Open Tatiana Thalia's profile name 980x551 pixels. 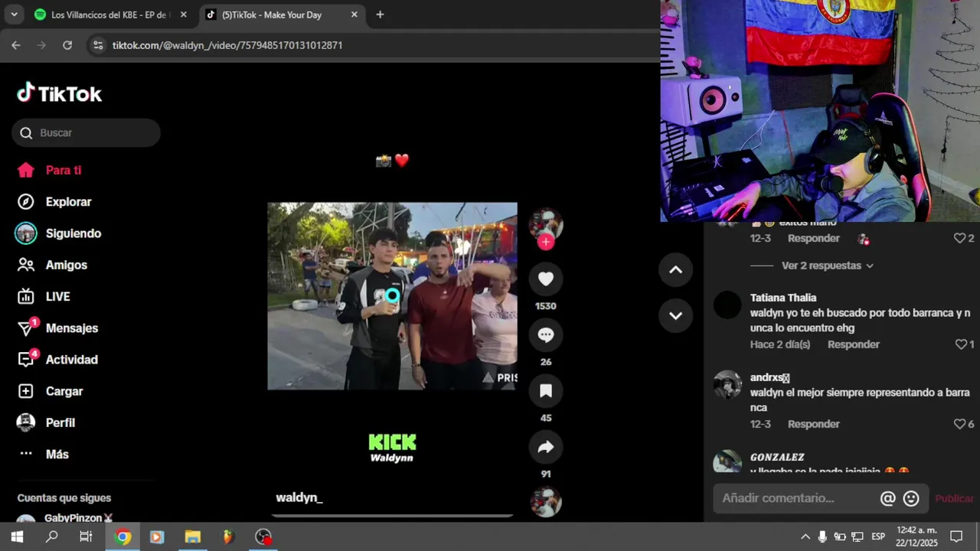tap(783, 298)
